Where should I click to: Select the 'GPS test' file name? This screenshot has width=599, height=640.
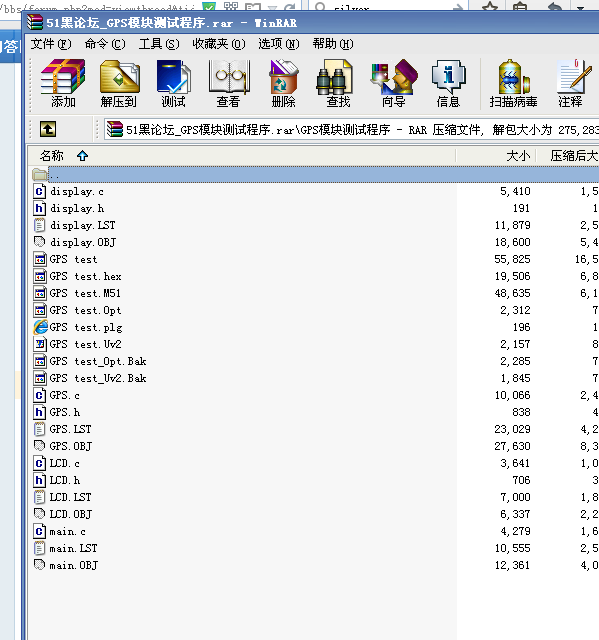tap(73, 260)
